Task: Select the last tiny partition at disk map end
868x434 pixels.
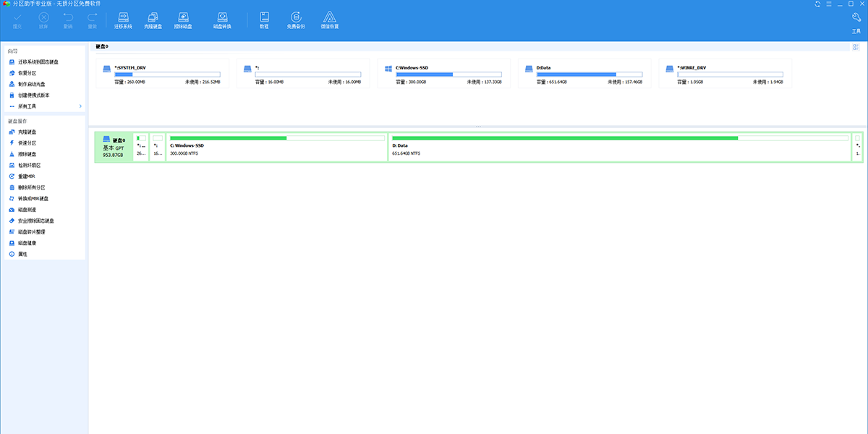Action: [x=858, y=147]
